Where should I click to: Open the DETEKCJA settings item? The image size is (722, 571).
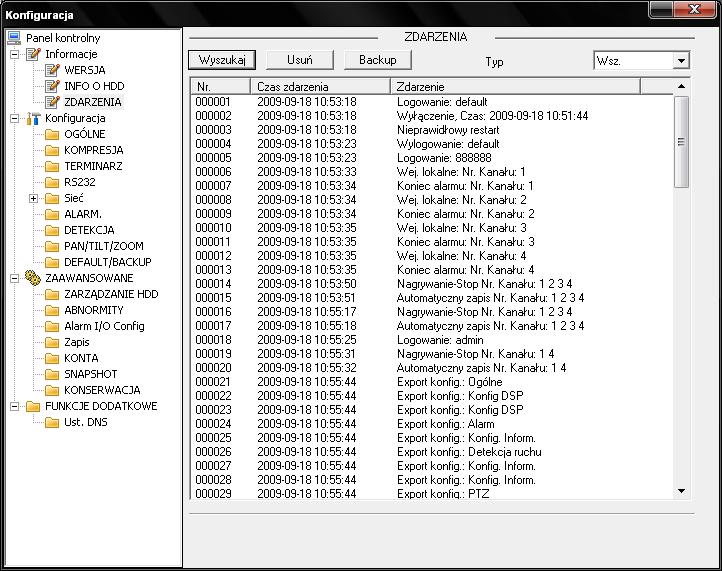89,230
